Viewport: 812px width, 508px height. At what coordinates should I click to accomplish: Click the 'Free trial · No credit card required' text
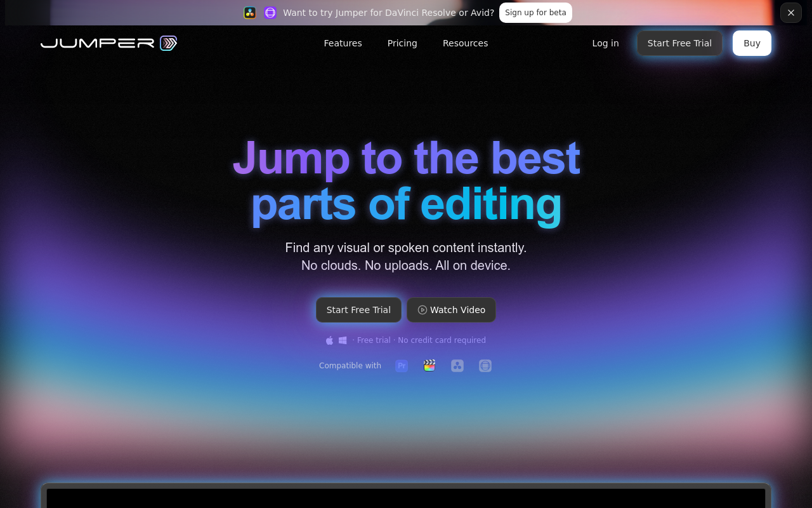coord(419,340)
